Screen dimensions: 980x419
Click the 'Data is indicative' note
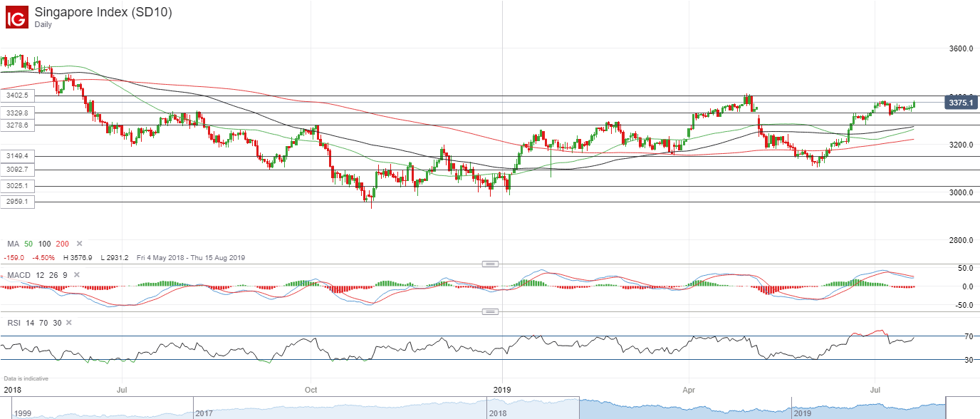[26, 378]
